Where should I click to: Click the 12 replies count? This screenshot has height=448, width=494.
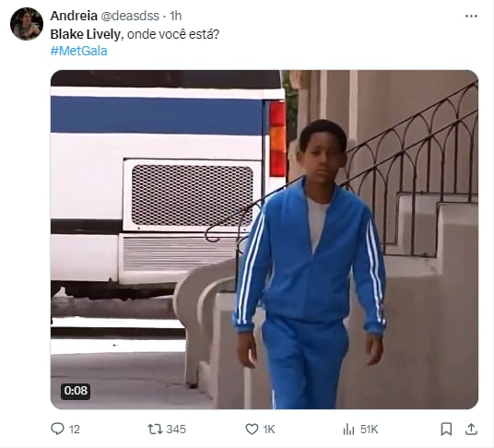pos(74,429)
